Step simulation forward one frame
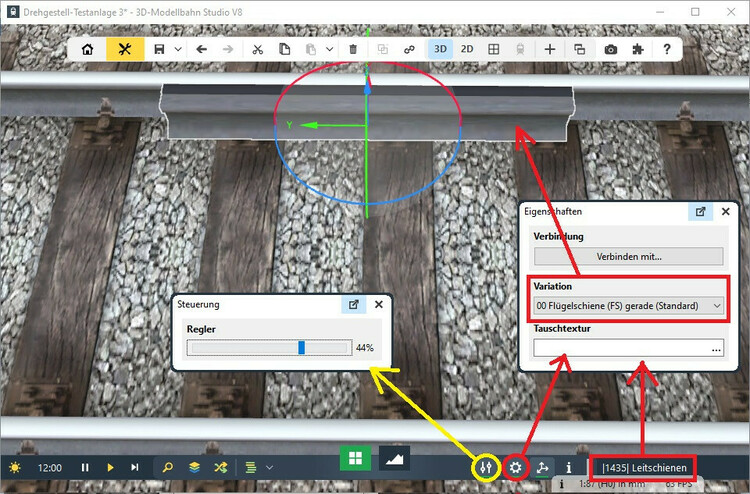Viewport: 750px width, 494px height. point(135,467)
